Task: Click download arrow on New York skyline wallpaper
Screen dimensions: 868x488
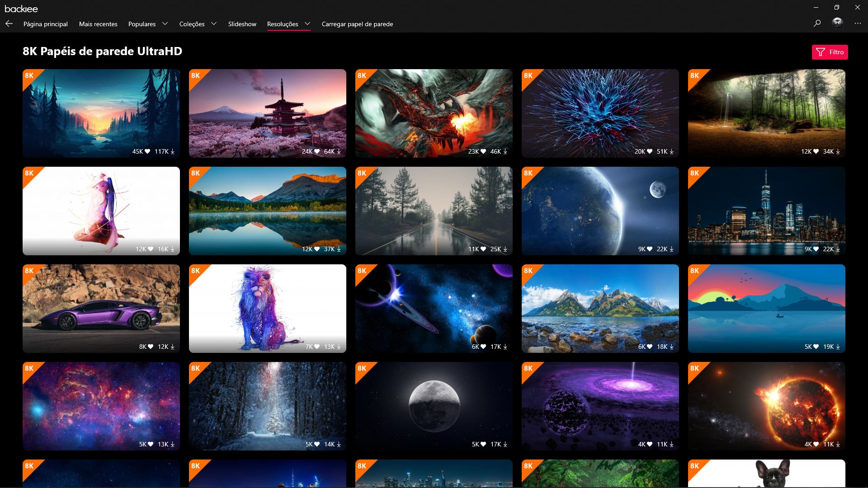Action: point(838,249)
